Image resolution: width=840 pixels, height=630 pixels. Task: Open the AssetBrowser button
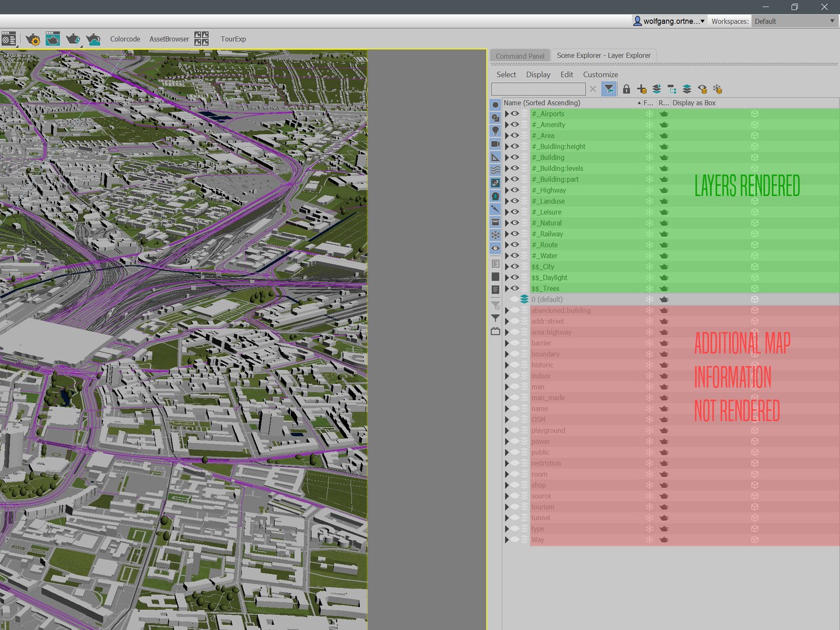point(169,39)
